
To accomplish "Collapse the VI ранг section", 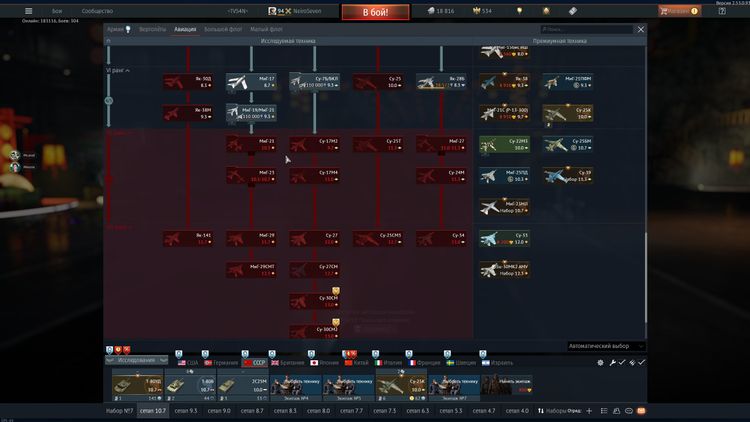I will [119, 71].
